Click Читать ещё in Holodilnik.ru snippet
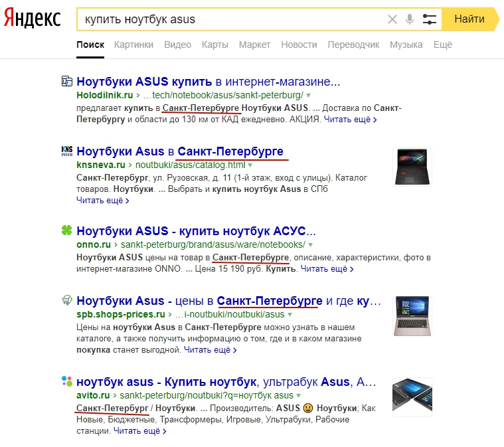Screen dimensions: 504x447 [351, 120]
